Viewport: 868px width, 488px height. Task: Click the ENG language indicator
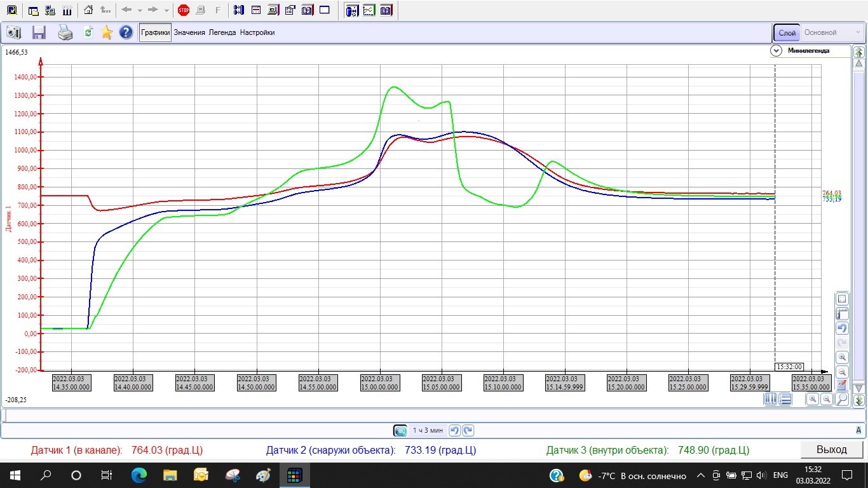[780, 475]
